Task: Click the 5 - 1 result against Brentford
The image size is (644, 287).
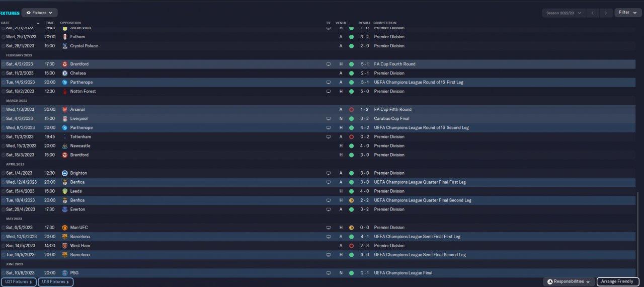Action: pyautogui.click(x=365, y=64)
